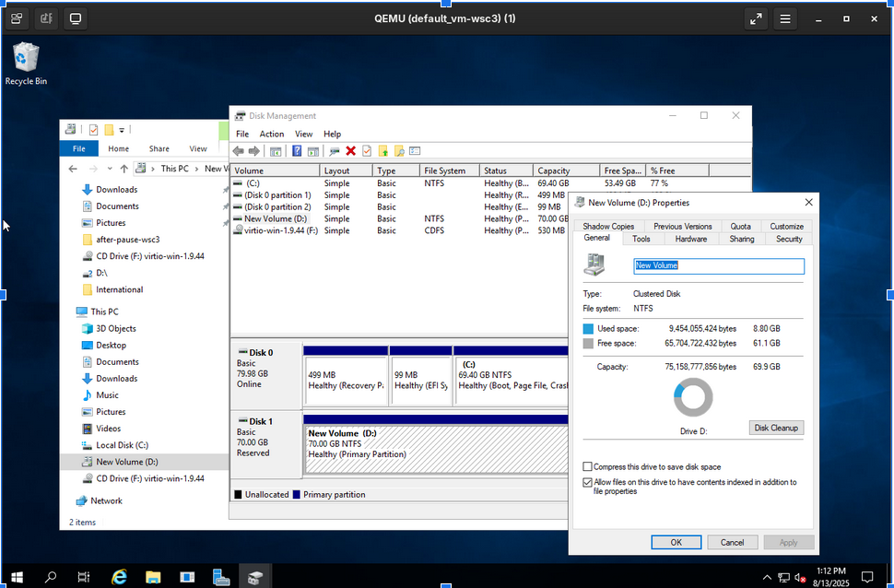Click the Connect/Refresh drive icon in the toolbar

(334, 151)
